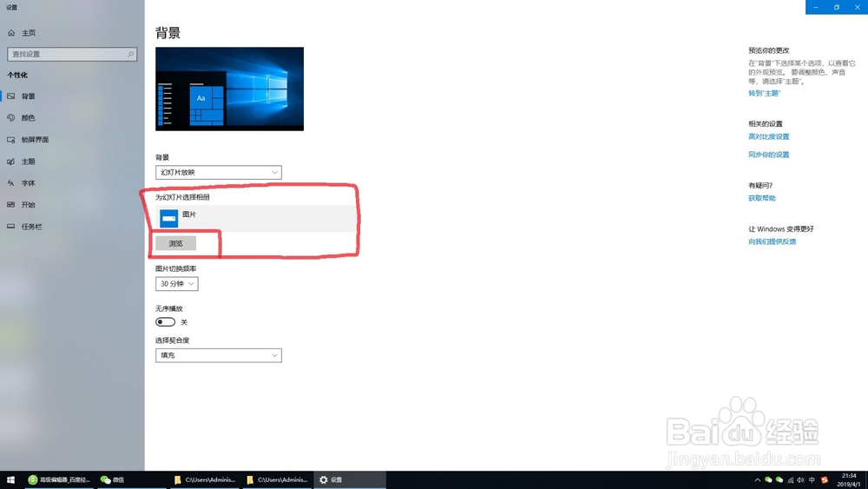This screenshot has height=489, width=868.
Task: Follow the 转到"主题" link
Action: pyautogui.click(x=764, y=93)
